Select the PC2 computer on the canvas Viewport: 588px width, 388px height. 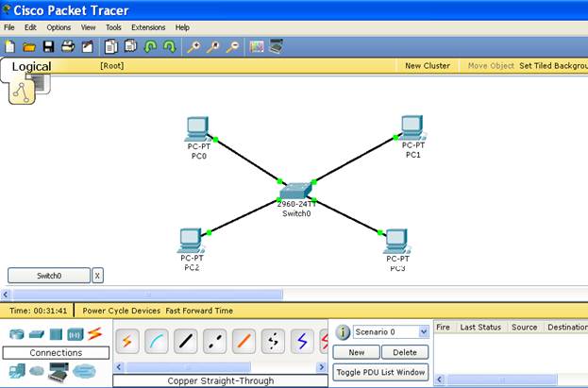point(191,241)
